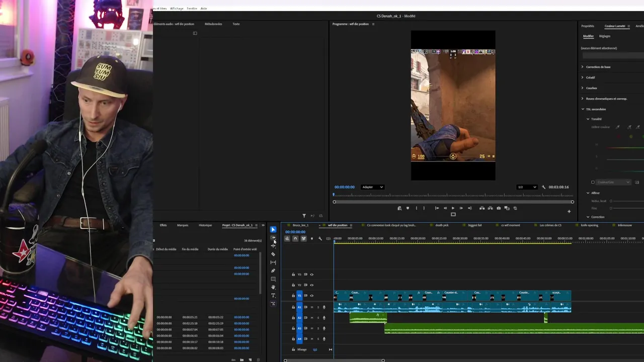The width and height of the screenshot is (644, 362).
Task: Click the Program monitor blue timecode
Action: pyautogui.click(x=345, y=187)
